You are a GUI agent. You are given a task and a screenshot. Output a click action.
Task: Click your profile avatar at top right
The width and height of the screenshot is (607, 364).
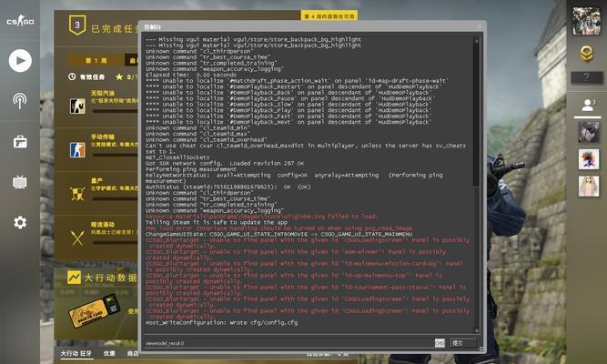pyautogui.click(x=587, y=21)
